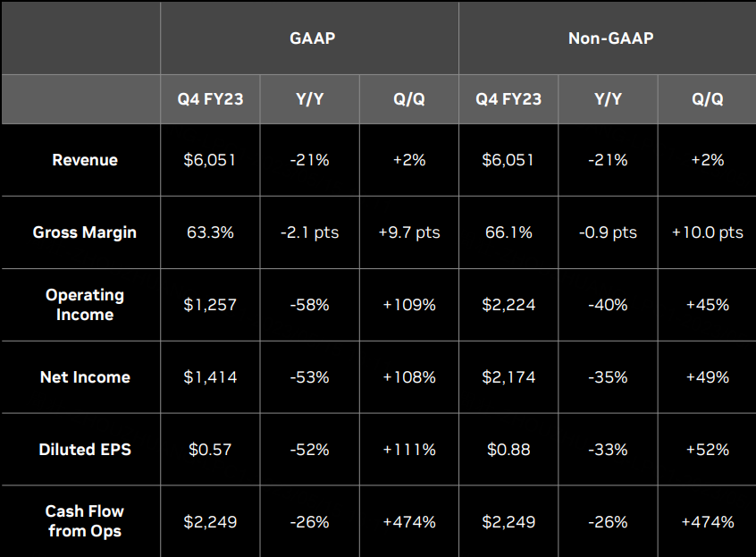The image size is (756, 557).
Task: Click the Non-GAAP column group header
Action: coord(610,38)
